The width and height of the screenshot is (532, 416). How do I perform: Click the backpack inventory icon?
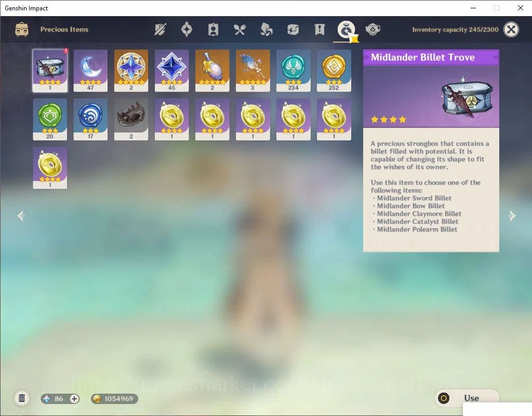[x=22, y=30]
